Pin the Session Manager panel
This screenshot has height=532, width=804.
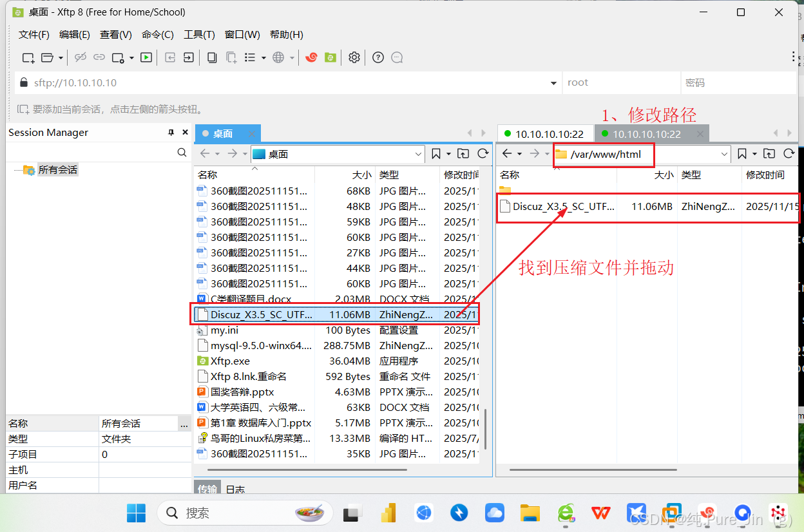pos(171,133)
